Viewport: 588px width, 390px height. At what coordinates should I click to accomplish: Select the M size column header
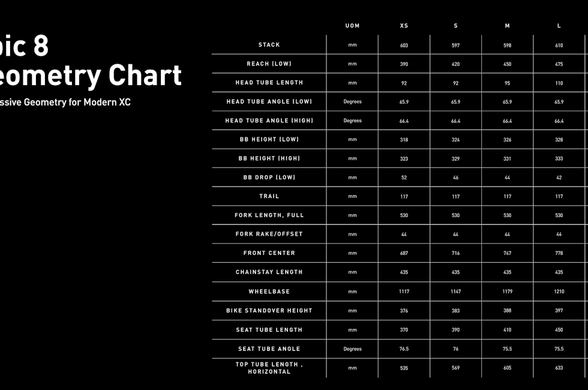tap(508, 26)
